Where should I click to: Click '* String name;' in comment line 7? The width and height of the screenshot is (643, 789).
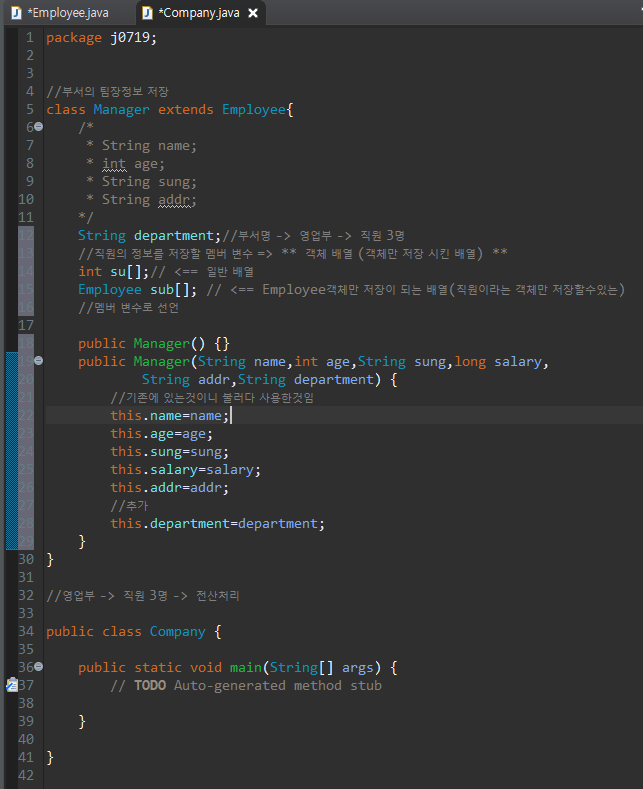click(141, 146)
